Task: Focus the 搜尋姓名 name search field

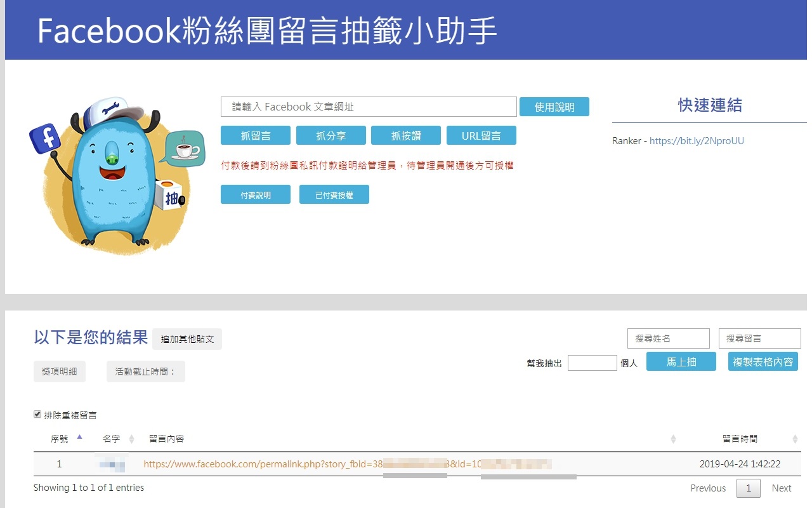Action: [669, 338]
